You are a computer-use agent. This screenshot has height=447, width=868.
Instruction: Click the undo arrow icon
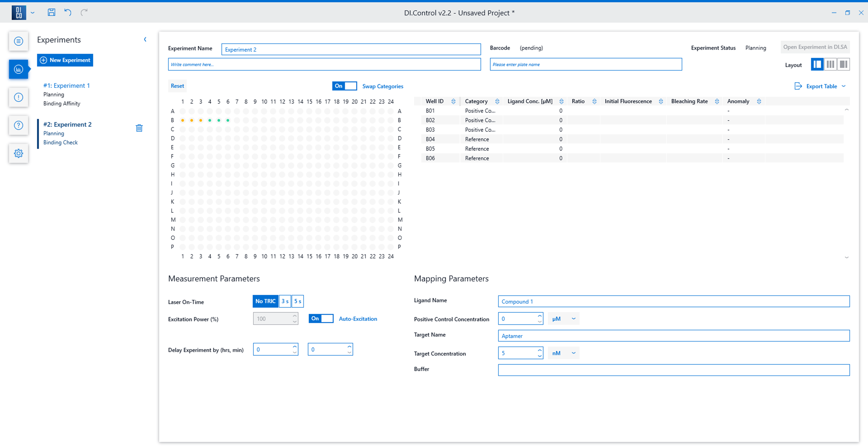click(68, 12)
